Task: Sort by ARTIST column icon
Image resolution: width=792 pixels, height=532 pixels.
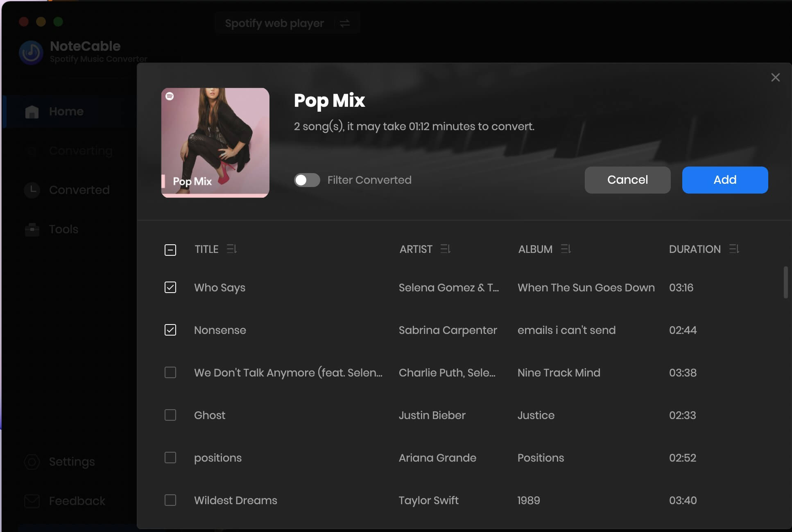Action: point(446,249)
